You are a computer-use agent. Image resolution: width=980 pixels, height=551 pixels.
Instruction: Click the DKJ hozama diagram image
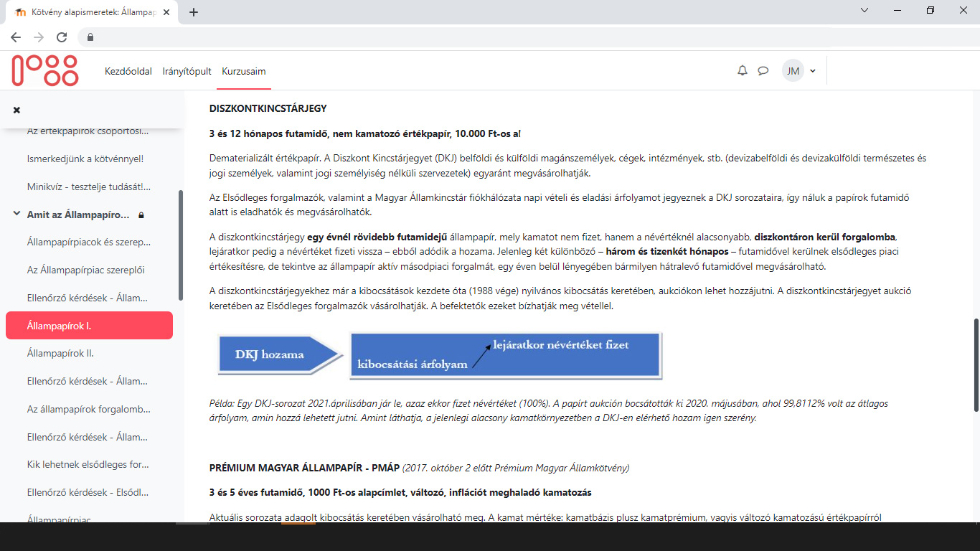point(440,355)
